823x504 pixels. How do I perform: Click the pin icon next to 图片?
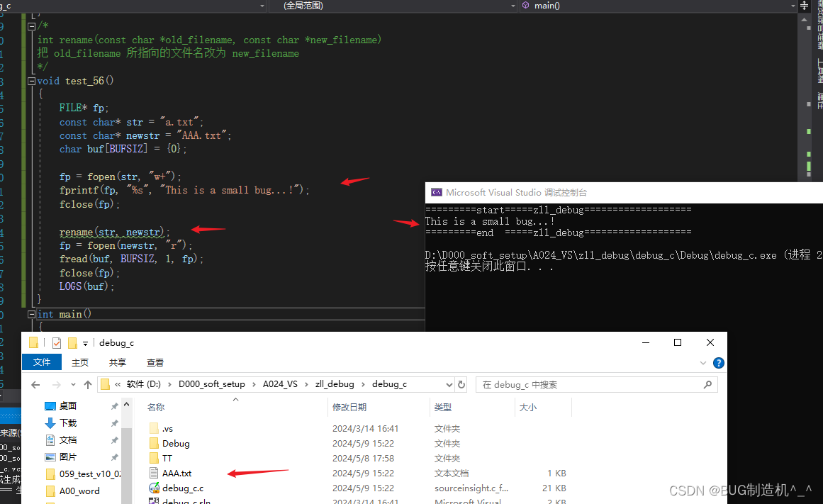[114, 457]
